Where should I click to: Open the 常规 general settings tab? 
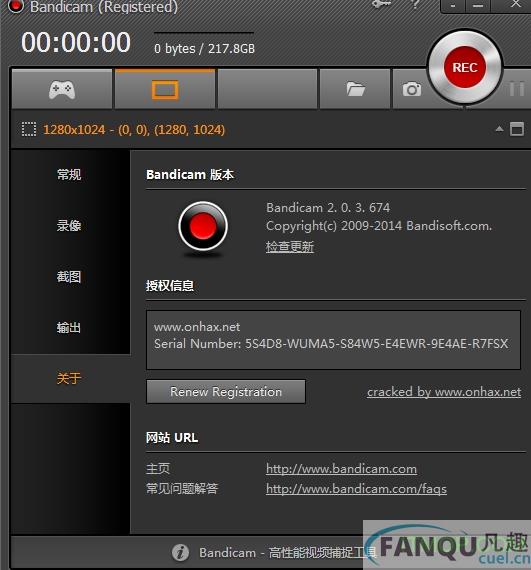[x=69, y=174]
